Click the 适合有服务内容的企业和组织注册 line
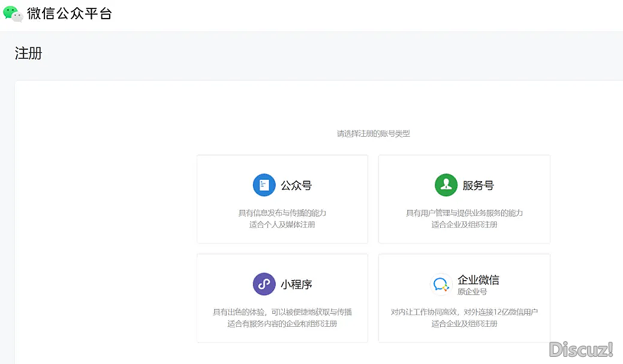This screenshot has height=364, width=623. coord(282,323)
